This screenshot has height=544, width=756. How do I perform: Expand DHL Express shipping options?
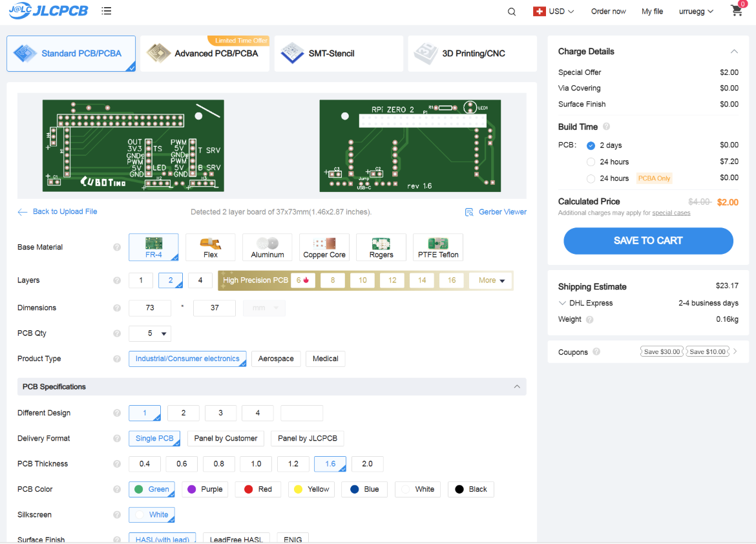coord(562,303)
